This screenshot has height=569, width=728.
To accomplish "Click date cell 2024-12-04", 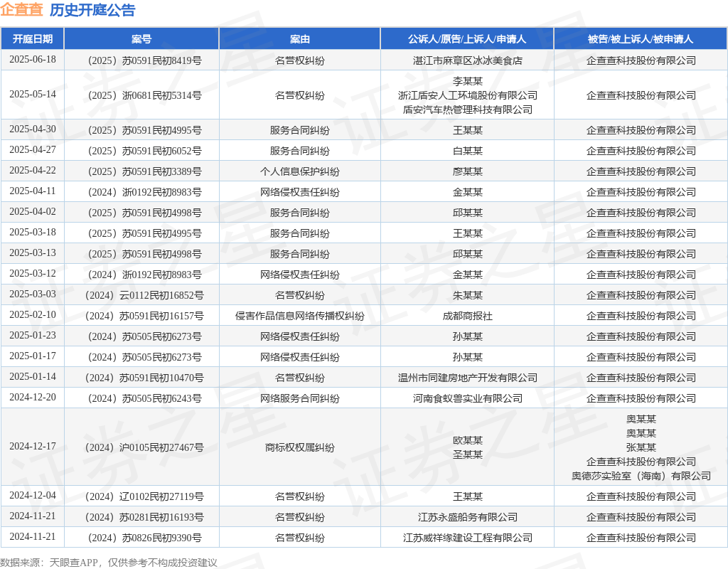I will [33, 495].
